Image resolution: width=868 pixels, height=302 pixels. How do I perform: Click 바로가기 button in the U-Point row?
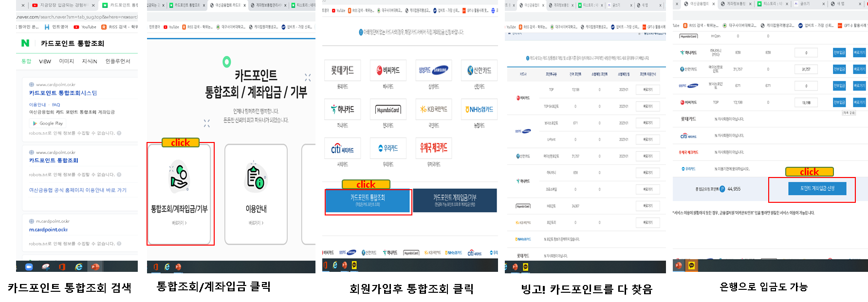coord(647,140)
